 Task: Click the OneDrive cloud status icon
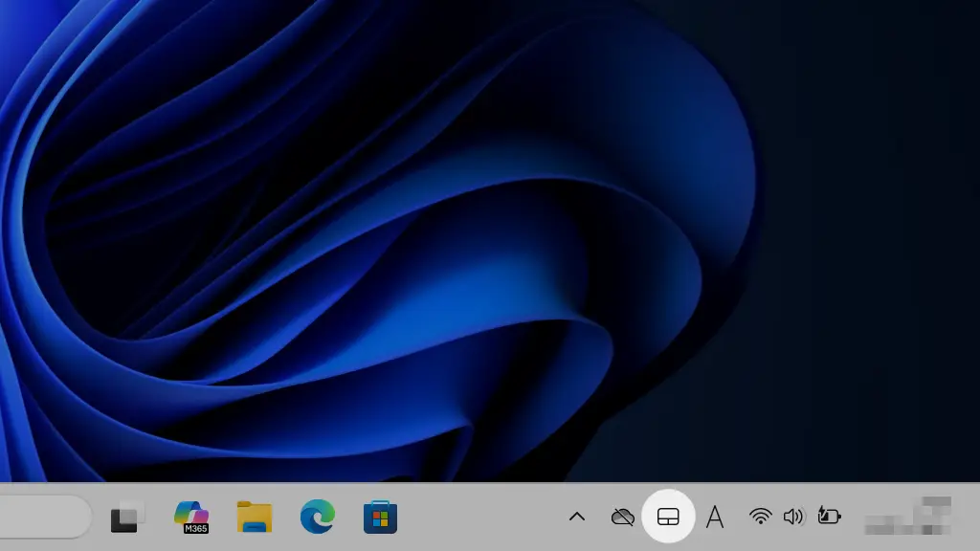[x=623, y=518]
